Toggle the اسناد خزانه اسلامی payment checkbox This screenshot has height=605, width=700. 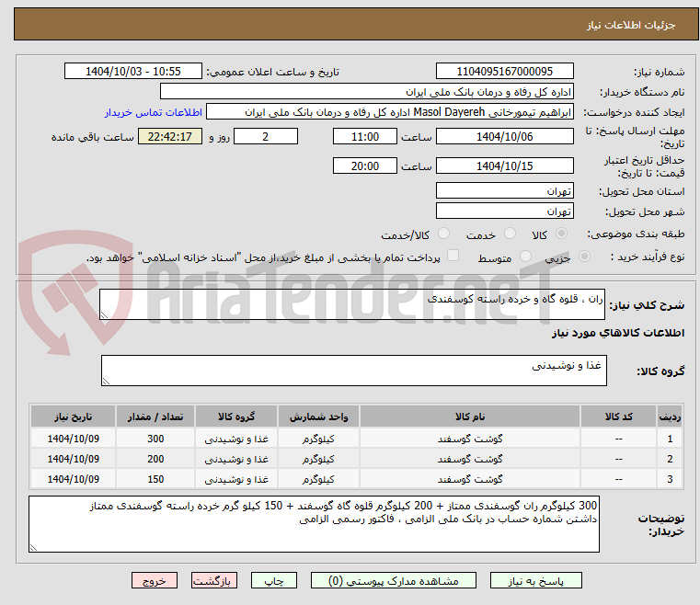pos(453,256)
